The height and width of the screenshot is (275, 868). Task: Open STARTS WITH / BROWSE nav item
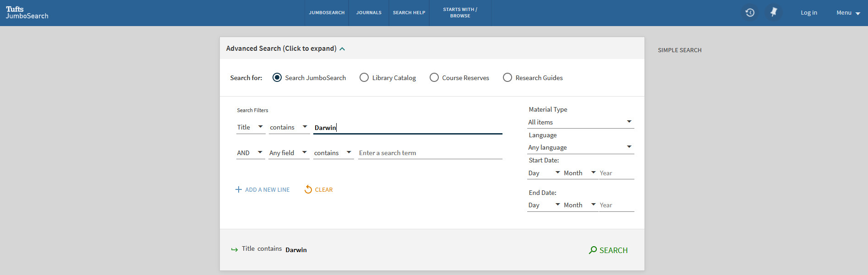[x=460, y=13]
